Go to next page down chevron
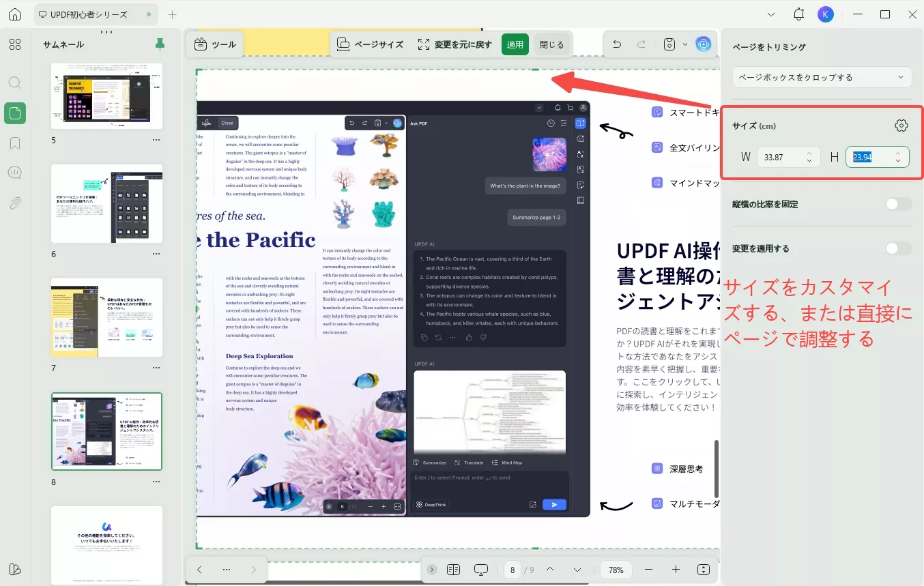The image size is (924, 586). pos(577,570)
